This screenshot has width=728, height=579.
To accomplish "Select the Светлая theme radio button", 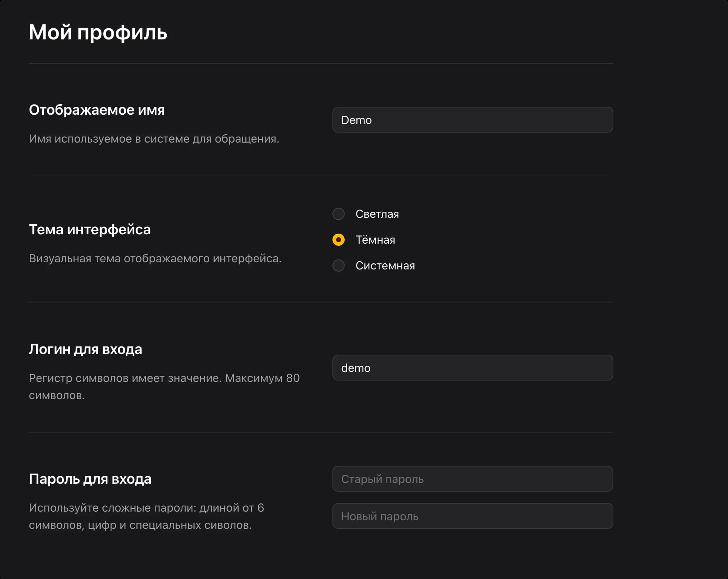I will [339, 214].
